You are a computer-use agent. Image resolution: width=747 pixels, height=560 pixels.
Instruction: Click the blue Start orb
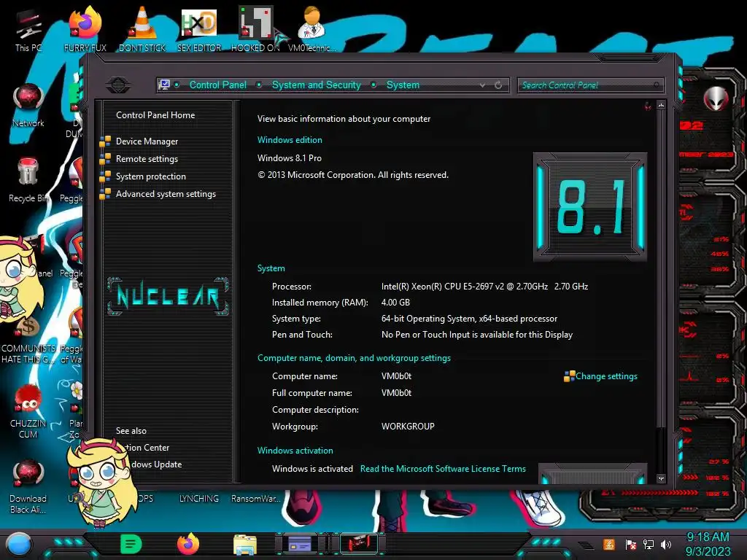tap(19, 545)
